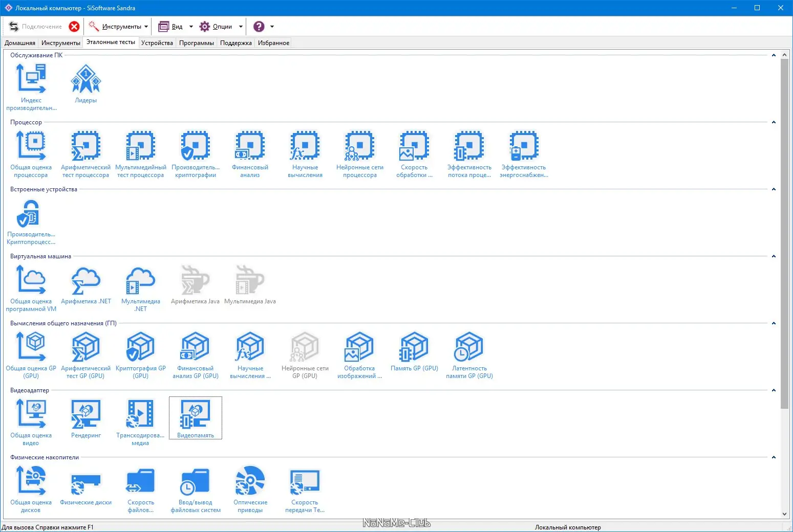Open Общая оценка программной VM
The height and width of the screenshot is (532, 793).
31,288
